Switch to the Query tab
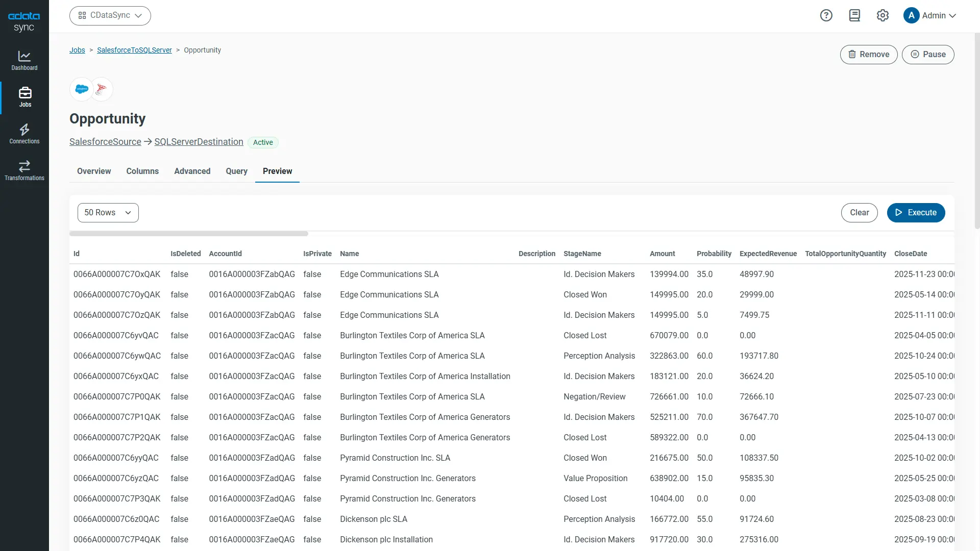The height and width of the screenshot is (551, 980). 236,171
